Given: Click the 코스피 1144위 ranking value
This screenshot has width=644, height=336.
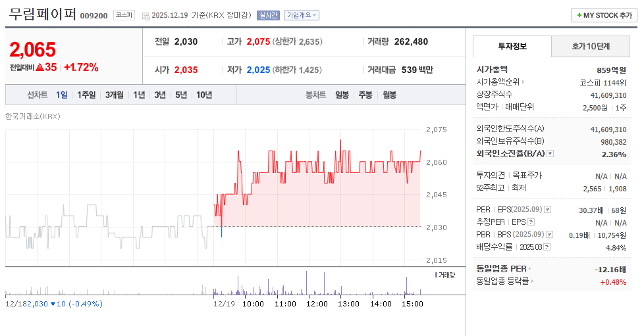Looking at the screenshot, I should tap(603, 83).
